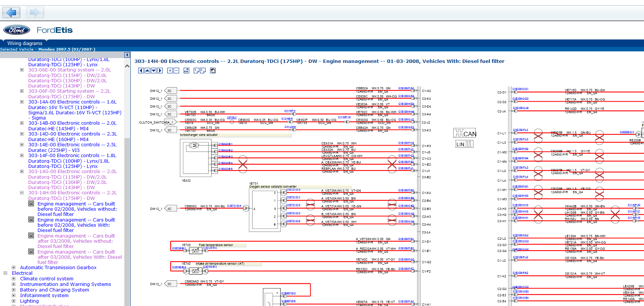The width and height of the screenshot is (644, 306).
Task: Expand the 303-14A-00 Electronic controls node
Action: point(22,102)
